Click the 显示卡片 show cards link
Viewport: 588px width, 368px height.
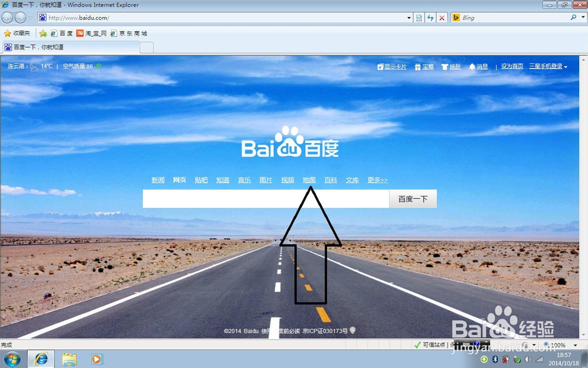[392, 67]
